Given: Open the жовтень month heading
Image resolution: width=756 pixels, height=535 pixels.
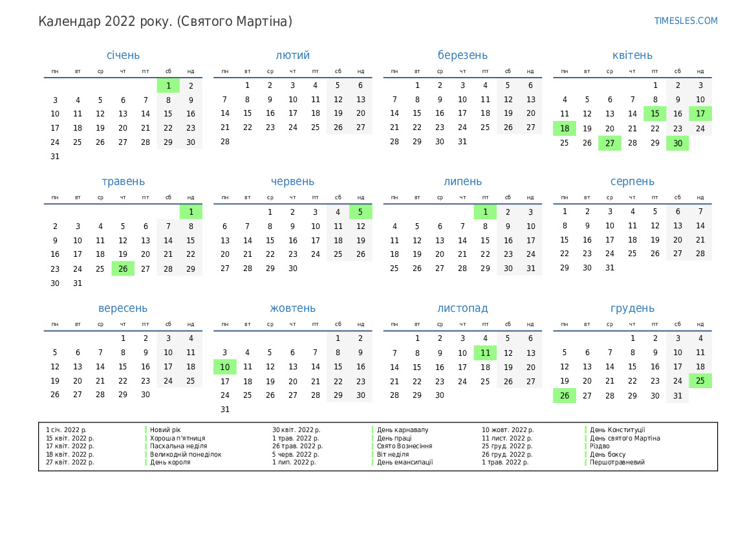Looking at the screenshot, I should click(x=293, y=308).
